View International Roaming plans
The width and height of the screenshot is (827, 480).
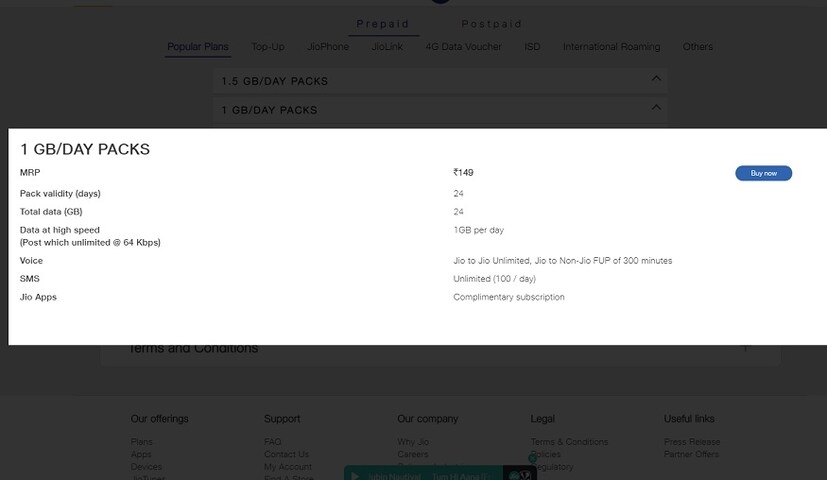[611, 47]
